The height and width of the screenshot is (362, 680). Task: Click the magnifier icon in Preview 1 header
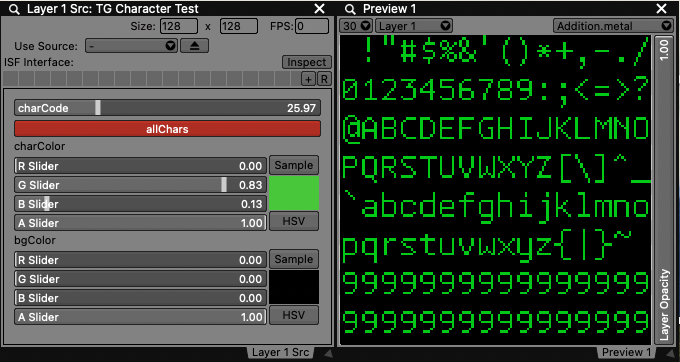click(350, 10)
